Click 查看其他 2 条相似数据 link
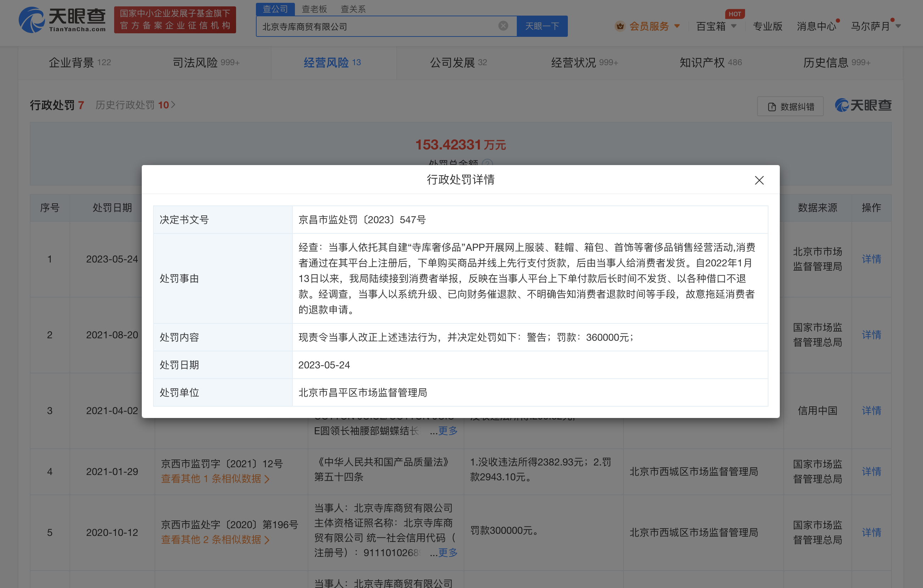 215,540
